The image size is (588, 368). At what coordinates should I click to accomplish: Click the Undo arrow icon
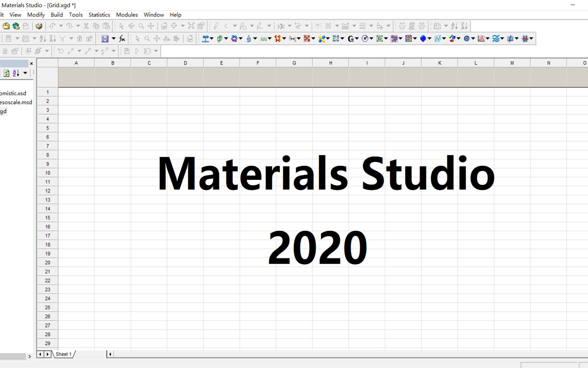52,26
